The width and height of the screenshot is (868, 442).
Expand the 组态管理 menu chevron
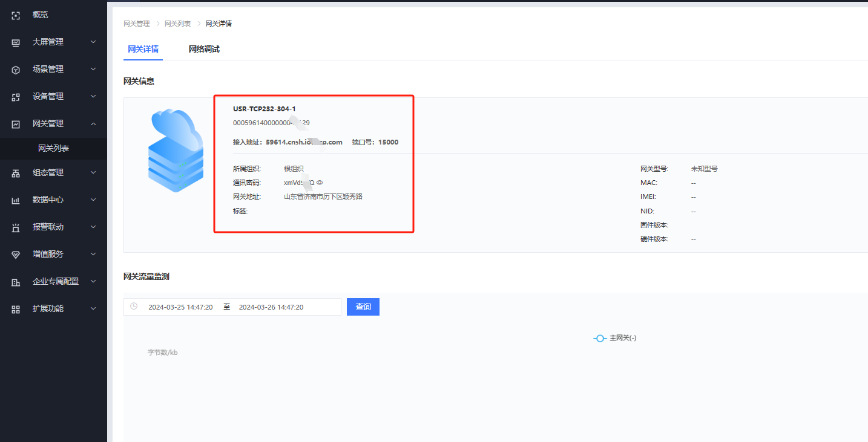point(93,172)
